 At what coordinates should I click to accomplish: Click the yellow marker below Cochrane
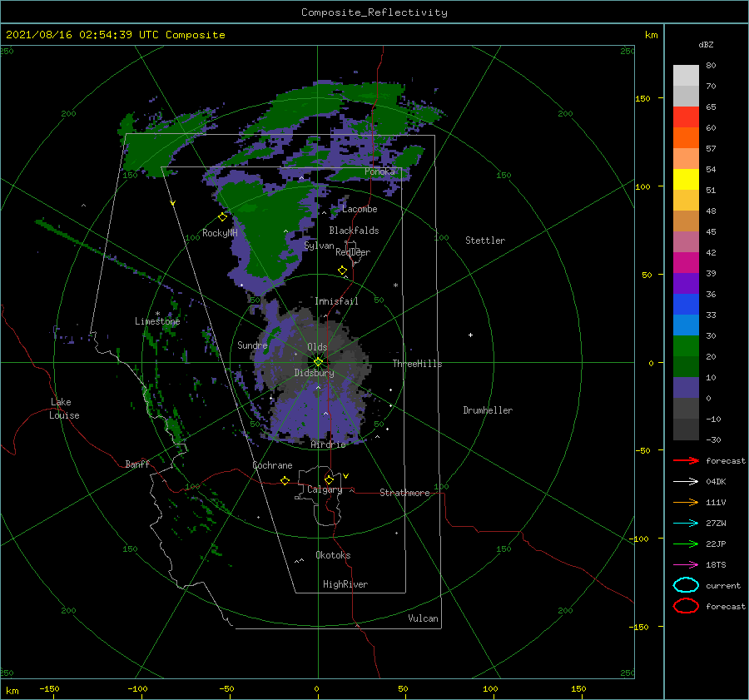285,480
